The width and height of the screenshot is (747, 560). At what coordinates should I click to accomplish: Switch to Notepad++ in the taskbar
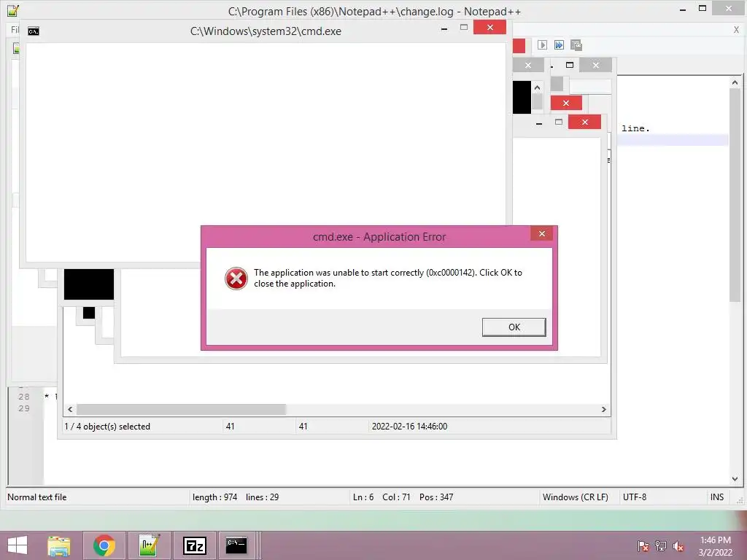click(x=149, y=545)
